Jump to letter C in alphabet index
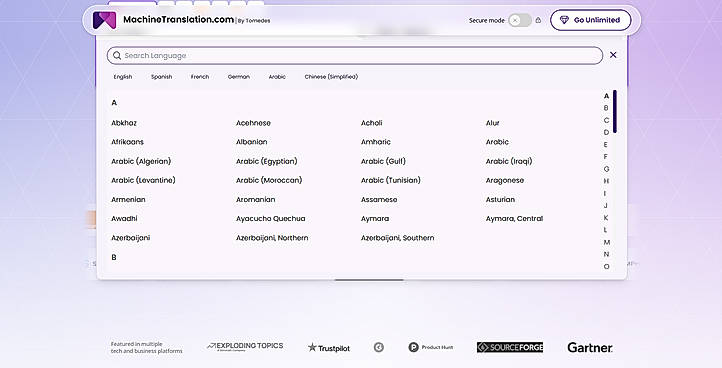This screenshot has height=368, width=722. pyautogui.click(x=606, y=120)
